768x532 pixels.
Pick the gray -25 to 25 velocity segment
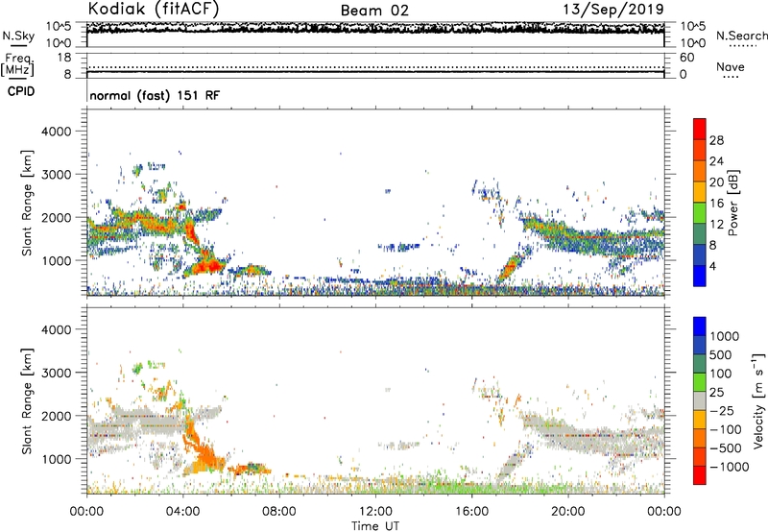pyautogui.click(x=700, y=401)
